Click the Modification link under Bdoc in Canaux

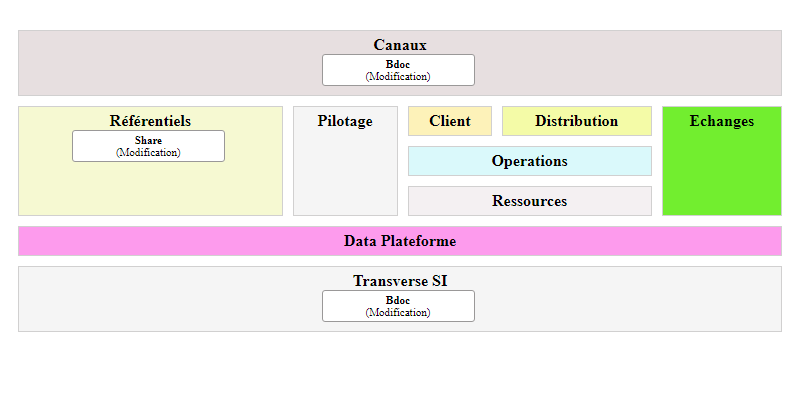(x=398, y=76)
